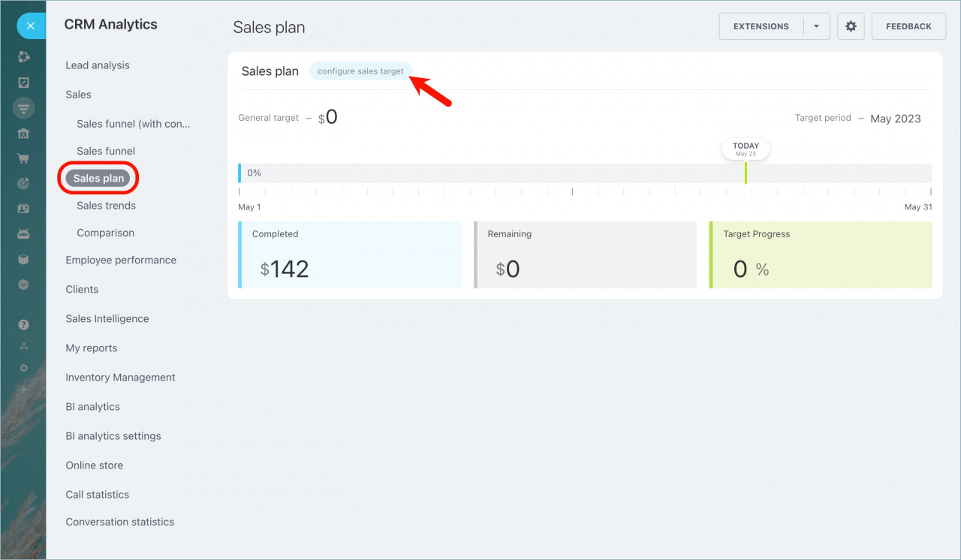Open the Extensions dropdown arrow
Image resolution: width=961 pixels, height=560 pixels.
click(816, 26)
